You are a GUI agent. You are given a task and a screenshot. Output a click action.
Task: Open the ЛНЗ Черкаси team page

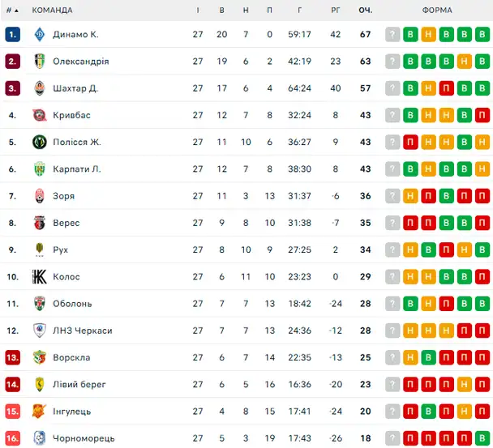[83, 331]
